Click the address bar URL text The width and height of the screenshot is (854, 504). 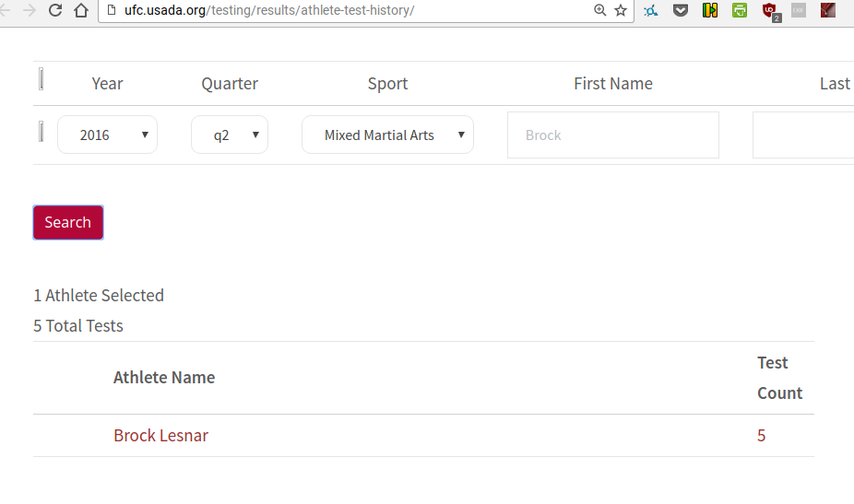coord(269,10)
